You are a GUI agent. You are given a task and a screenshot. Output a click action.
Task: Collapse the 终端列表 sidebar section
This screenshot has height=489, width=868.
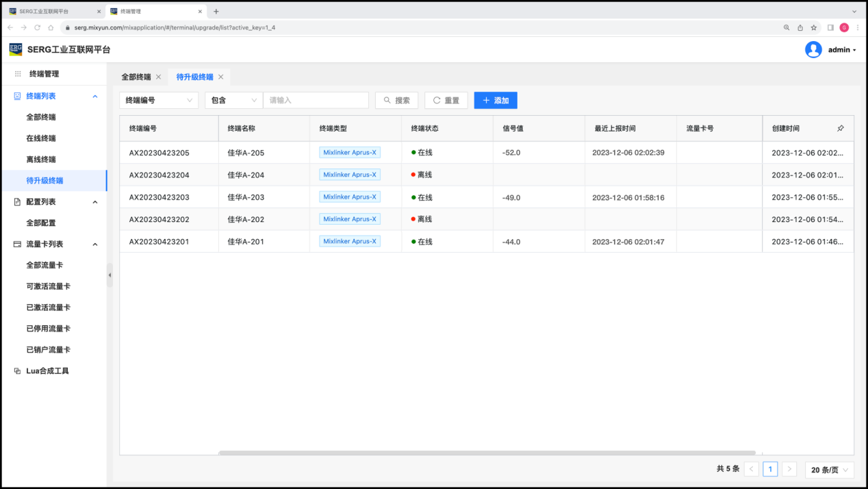click(95, 97)
